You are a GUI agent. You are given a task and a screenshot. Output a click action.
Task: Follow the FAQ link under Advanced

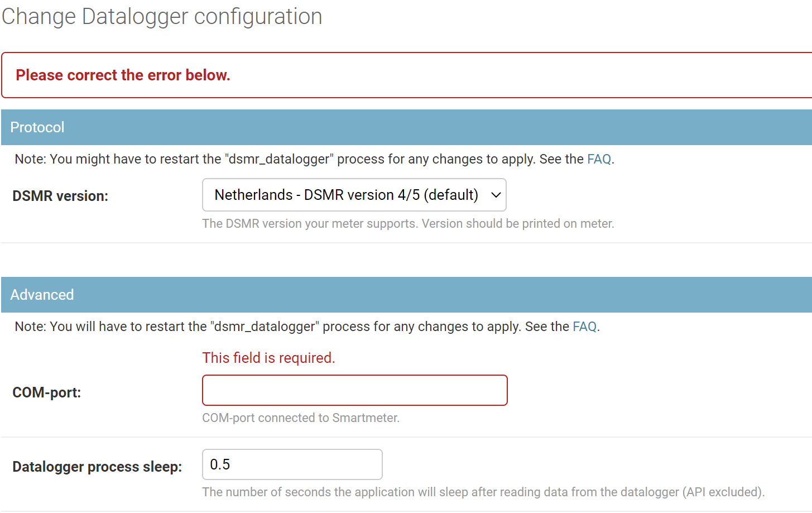(x=584, y=326)
